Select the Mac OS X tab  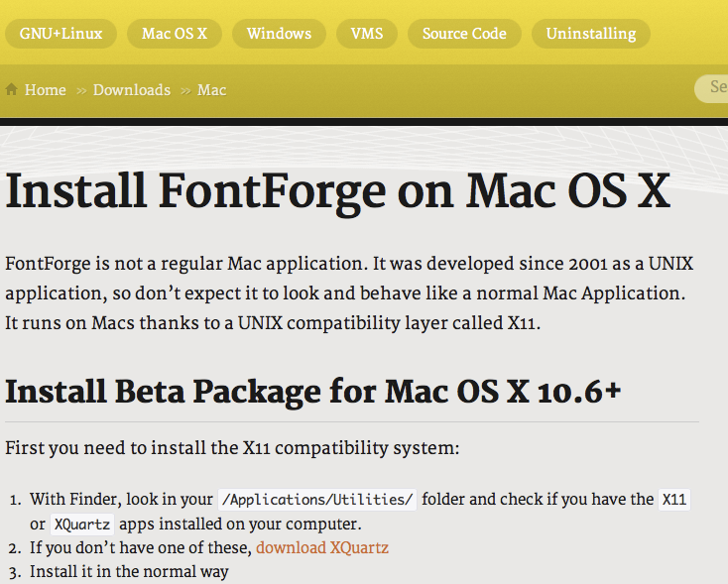pyautogui.click(x=175, y=34)
